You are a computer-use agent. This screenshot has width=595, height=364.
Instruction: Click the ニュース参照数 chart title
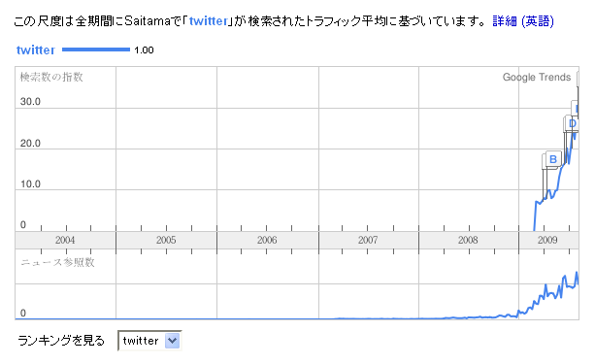57,262
